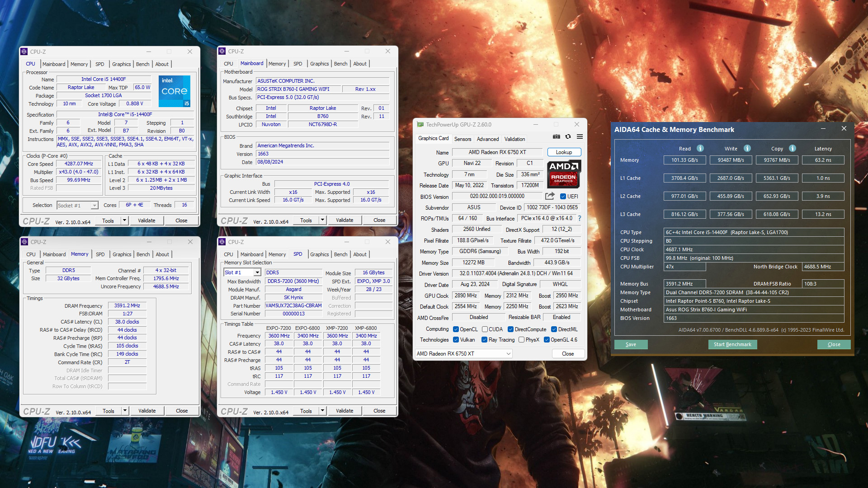
Task: Toggle the Vulkan checkbox
Action: coord(456,340)
